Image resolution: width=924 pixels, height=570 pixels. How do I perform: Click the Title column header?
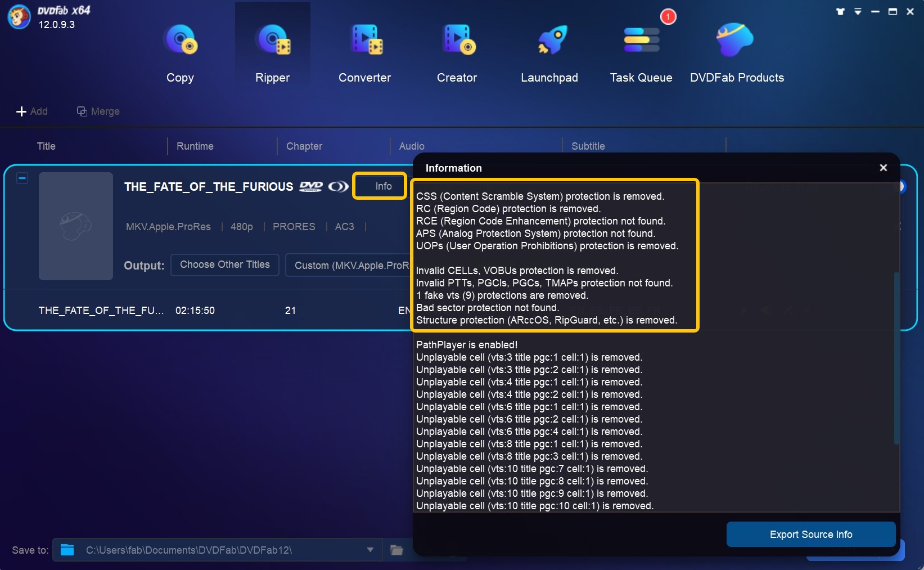click(x=46, y=146)
